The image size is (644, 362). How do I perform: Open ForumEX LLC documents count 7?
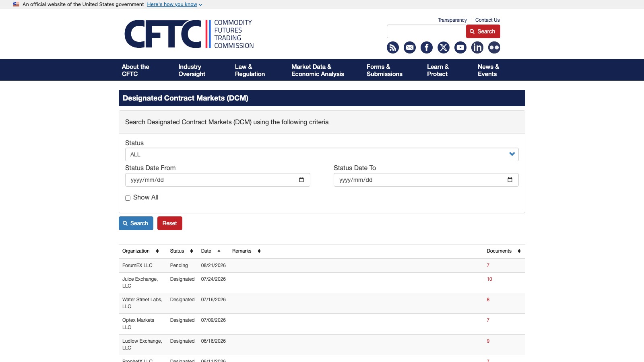pyautogui.click(x=488, y=265)
